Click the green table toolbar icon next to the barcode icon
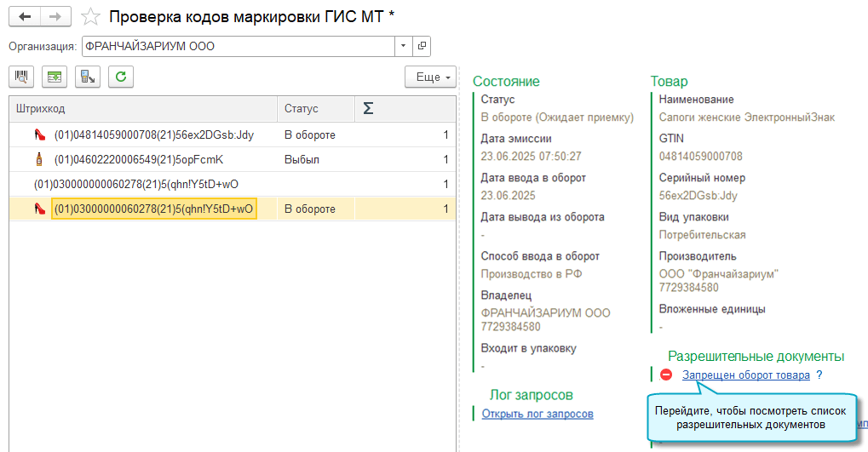The width and height of the screenshot is (868, 452). coord(55,77)
